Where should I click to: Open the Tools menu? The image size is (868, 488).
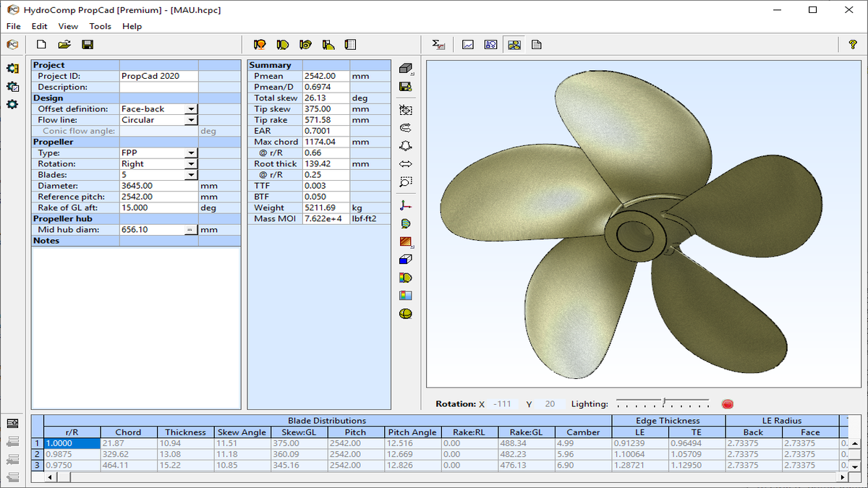coord(101,26)
